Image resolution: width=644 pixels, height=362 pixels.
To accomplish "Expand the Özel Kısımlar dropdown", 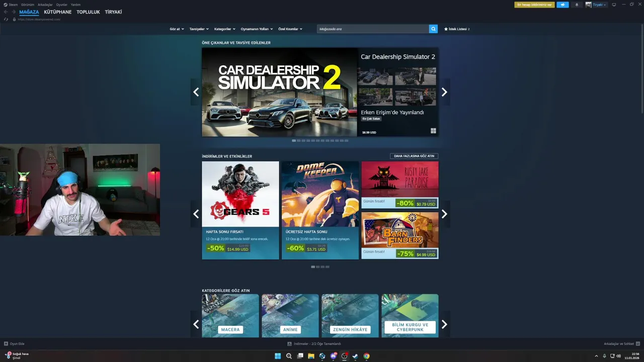I will (290, 29).
